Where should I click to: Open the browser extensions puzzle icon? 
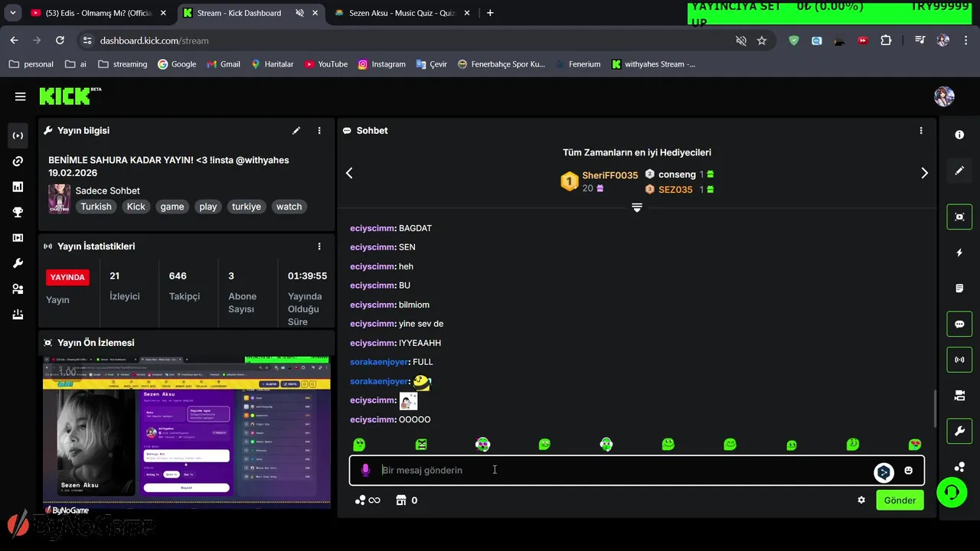coord(886,41)
